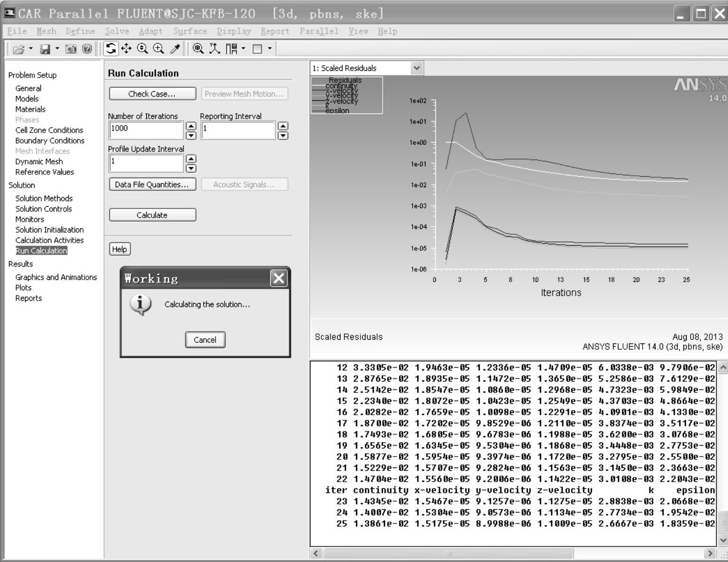The image size is (728, 562).
Task: Select the zoom to area tool
Action: pos(159,48)
